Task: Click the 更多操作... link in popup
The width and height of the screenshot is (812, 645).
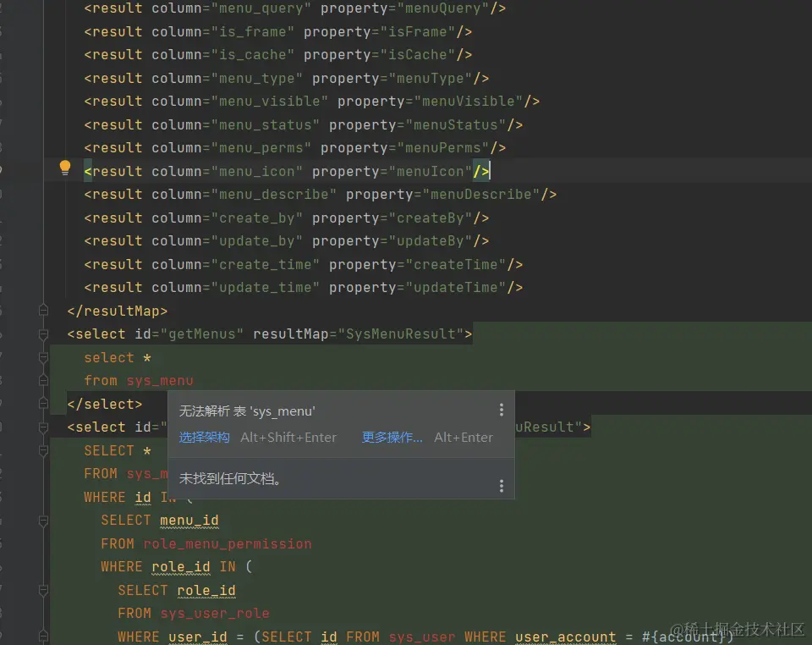Action: tap(392, 438)
